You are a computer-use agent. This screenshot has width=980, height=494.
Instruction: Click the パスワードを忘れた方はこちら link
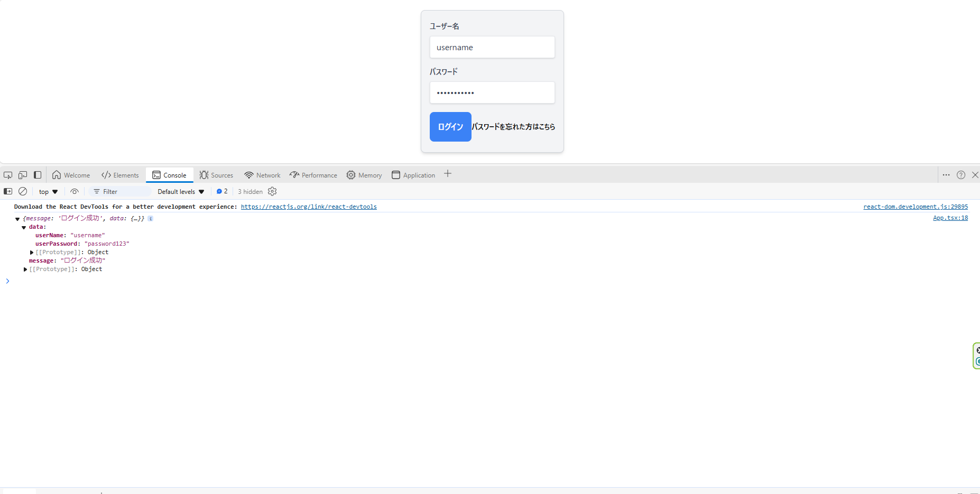513,127
